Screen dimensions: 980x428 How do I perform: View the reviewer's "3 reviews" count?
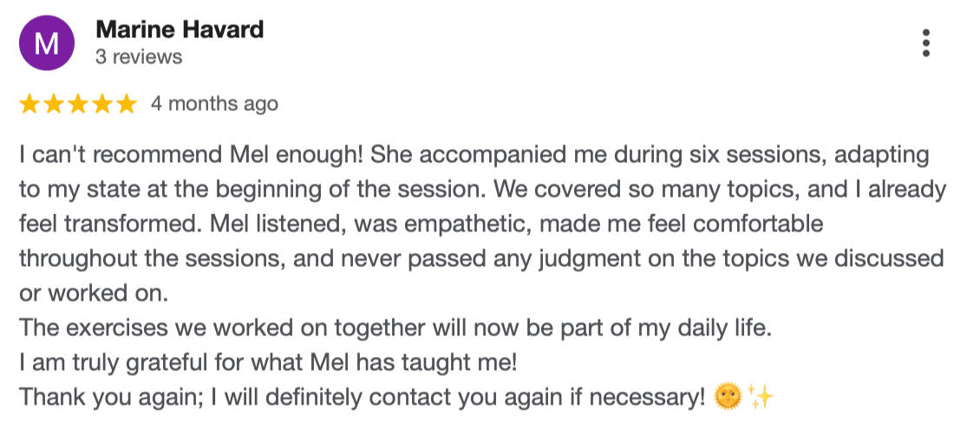139,57
